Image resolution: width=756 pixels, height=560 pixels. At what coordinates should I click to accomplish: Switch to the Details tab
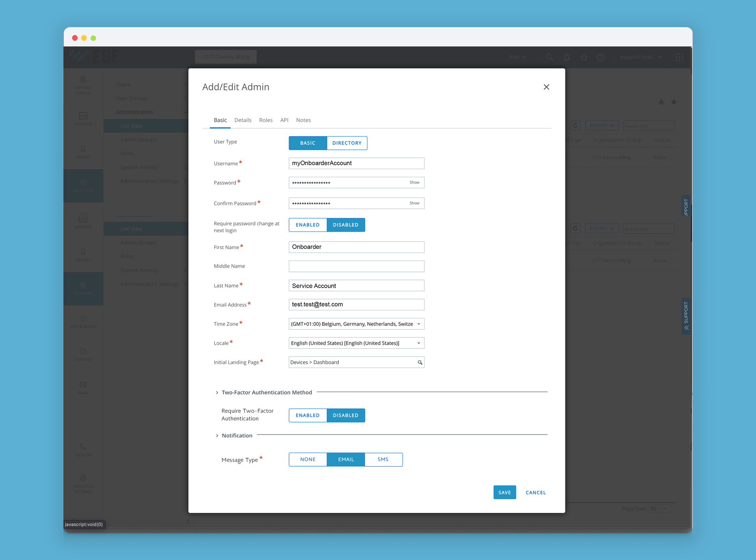click(243, 120)
